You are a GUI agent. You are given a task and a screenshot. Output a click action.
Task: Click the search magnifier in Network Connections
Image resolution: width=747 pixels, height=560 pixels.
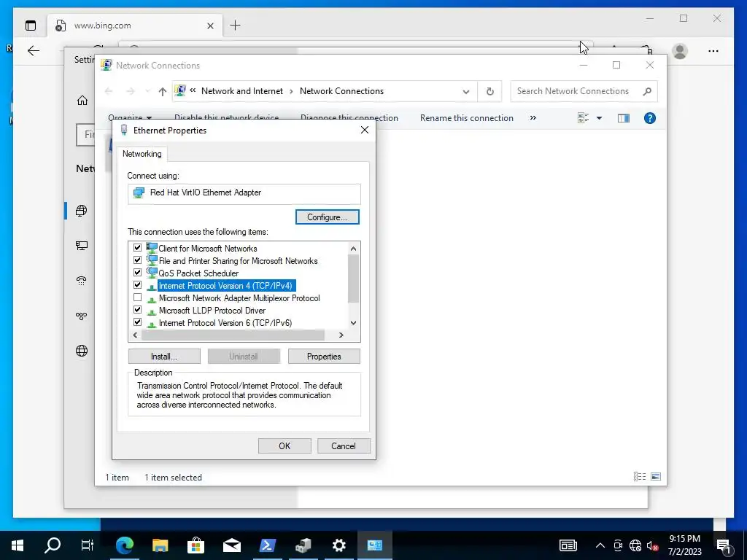[647, 91]
